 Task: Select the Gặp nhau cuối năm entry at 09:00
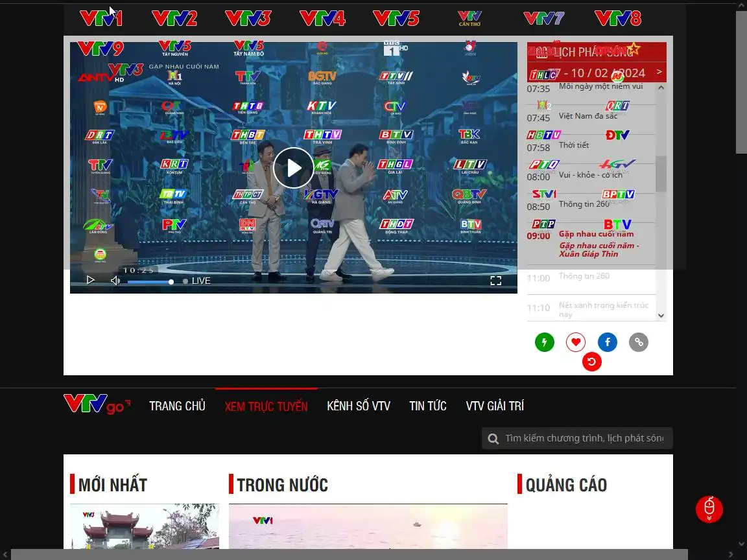591,243
